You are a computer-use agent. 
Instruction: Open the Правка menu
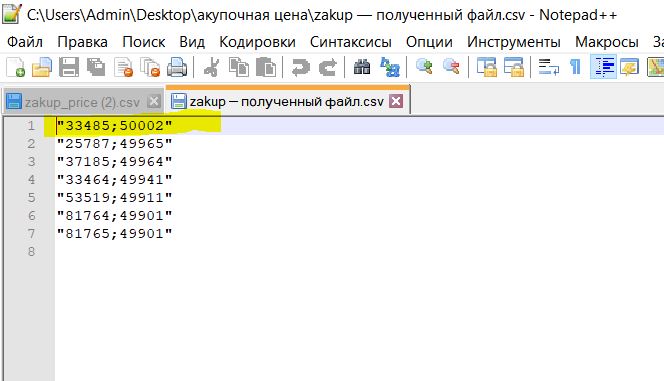(82, 42)
